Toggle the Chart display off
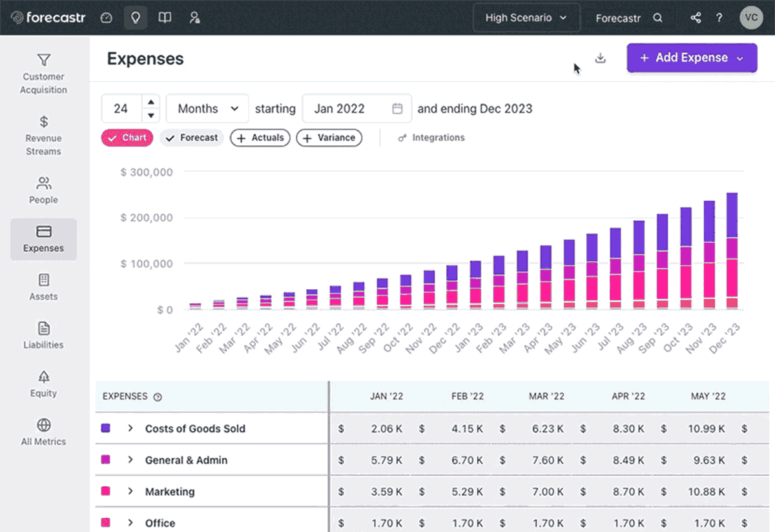Viewport: 775px width, 532px height. (x=127, y=138)
